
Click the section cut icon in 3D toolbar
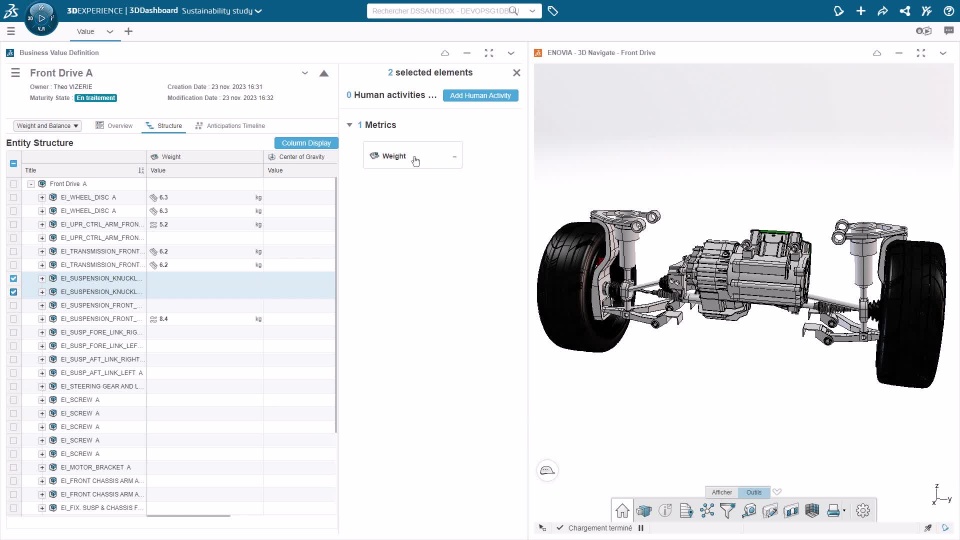(791, 511)
